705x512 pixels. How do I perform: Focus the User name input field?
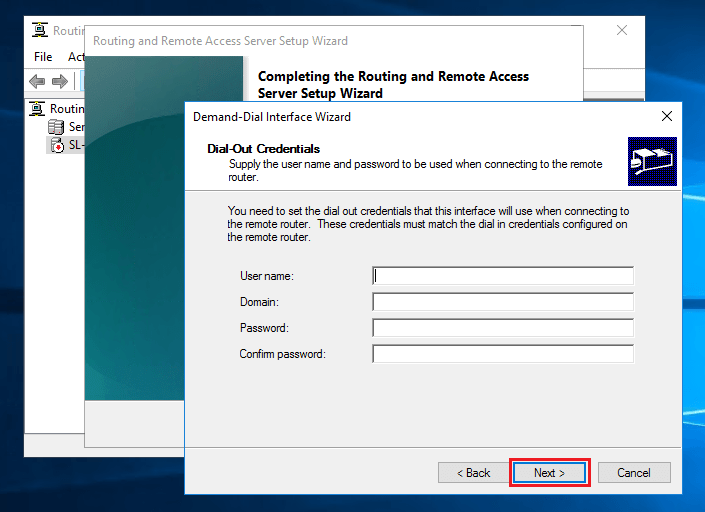tap(503, 276)
